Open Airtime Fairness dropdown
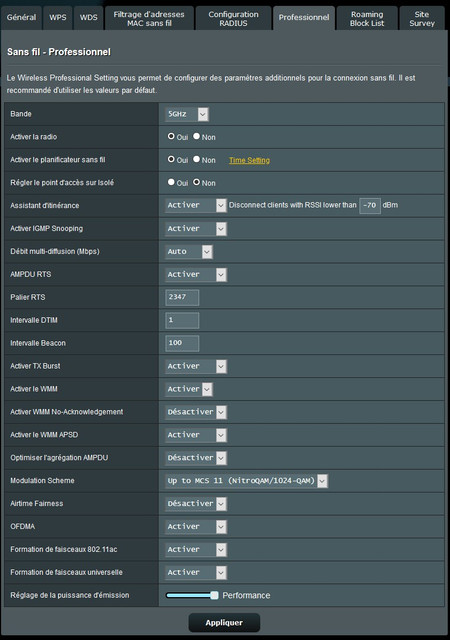The height and width of the screenshot is (640, 450). point(196,504)
